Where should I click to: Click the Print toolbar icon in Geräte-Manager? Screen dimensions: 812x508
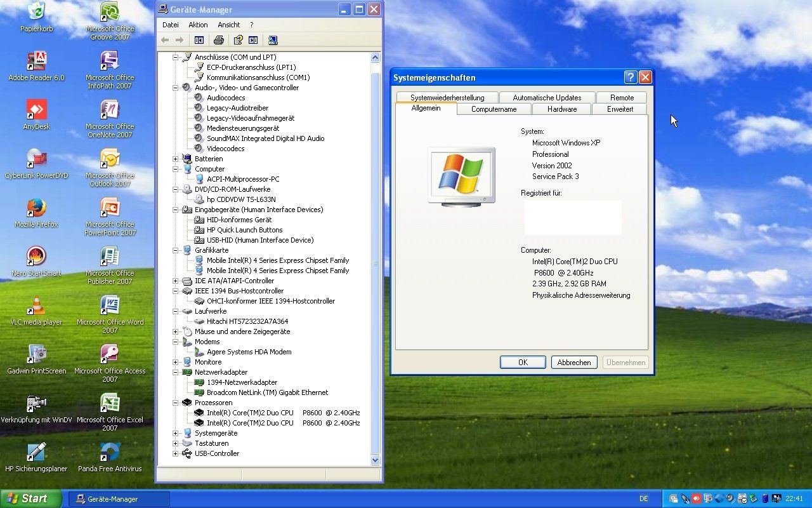point(219,40)
